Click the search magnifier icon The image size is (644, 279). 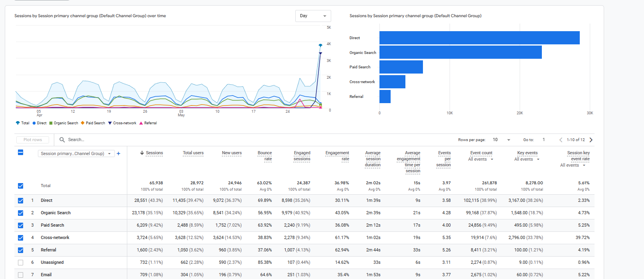62,140
